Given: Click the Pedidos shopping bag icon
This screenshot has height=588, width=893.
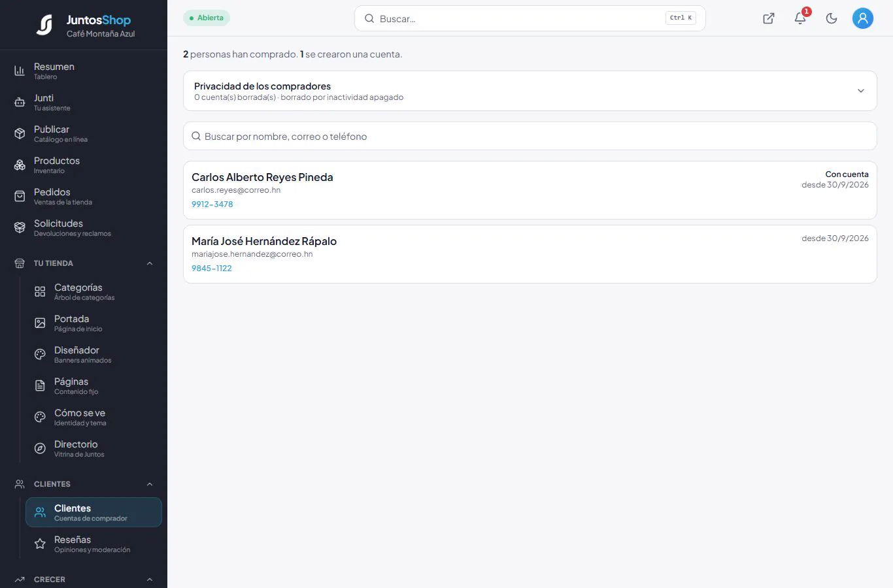Looking at the screenshot, I should (x=20, y=196).
